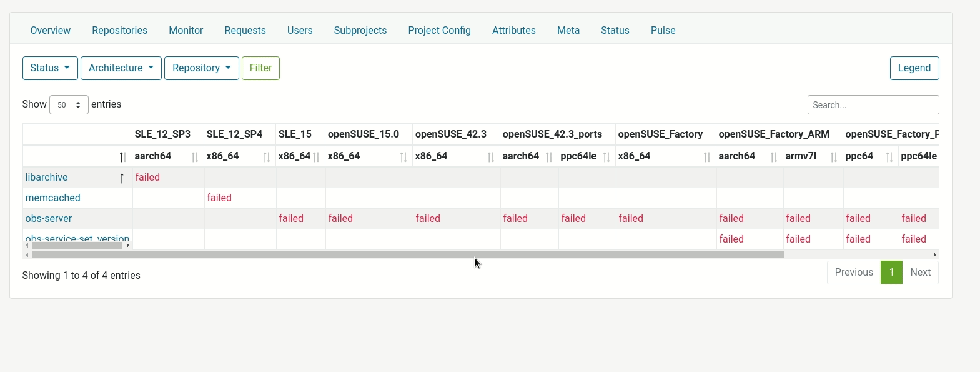The image size is (980, 372).
Task: Select page 1 in pagination
Action: tap(891, 273)
